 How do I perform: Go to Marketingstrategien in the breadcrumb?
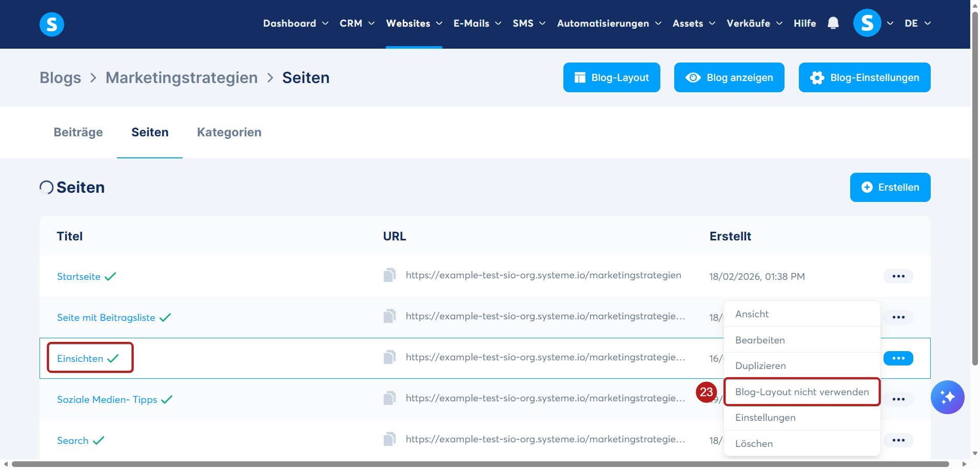point(182,77)
